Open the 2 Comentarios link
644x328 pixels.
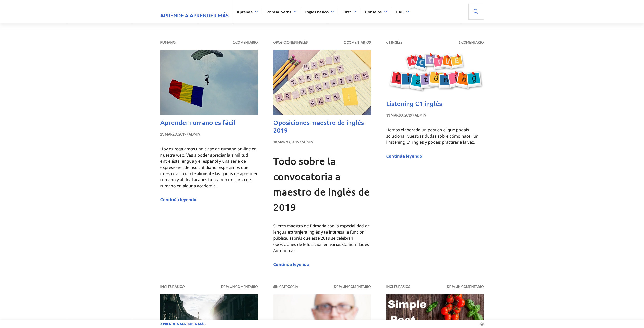coord(357,42)
